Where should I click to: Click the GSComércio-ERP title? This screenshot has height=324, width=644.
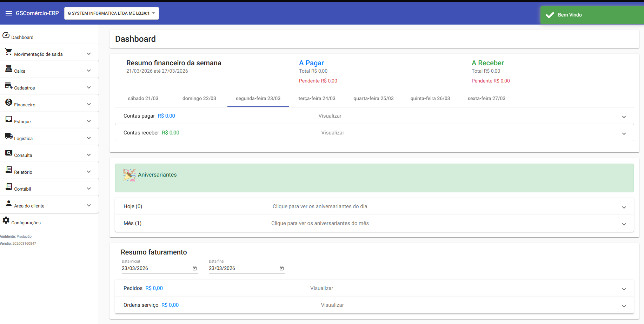pyautogui.click(x=37, y=13)
